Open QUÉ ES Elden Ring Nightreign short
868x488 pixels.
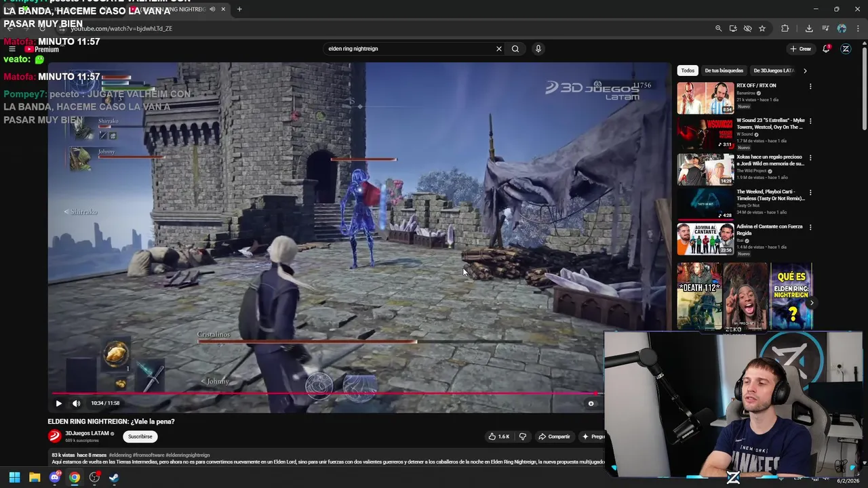tap(791, 296)
